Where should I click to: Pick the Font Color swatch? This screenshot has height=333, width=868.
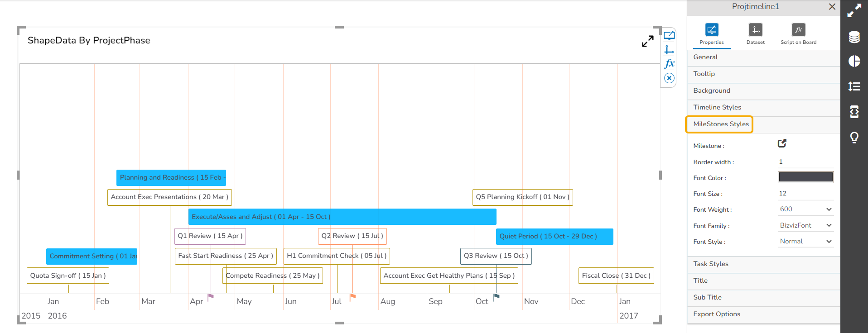pyautogui.click(x=805, y=177)
